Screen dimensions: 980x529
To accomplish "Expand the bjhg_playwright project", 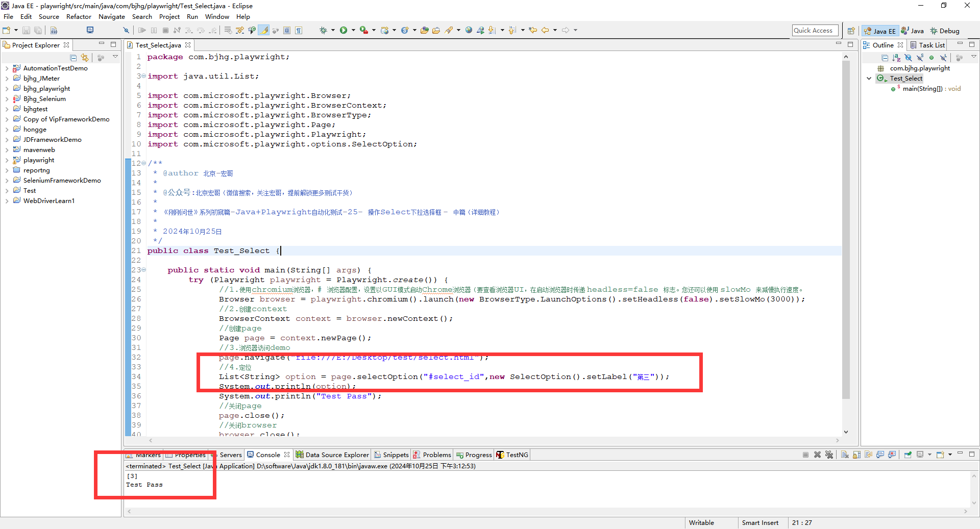I will coord(7,89).
